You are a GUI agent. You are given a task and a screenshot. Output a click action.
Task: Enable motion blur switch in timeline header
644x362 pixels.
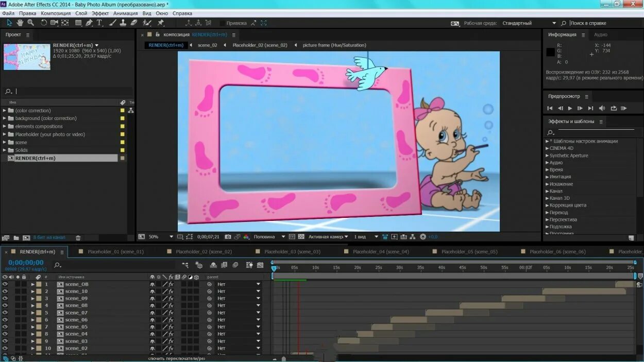[235, 265]
